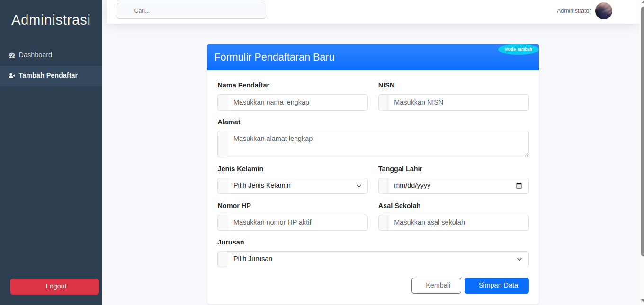Focus the Cari search box
Viewport: 644px width, 305px height.
(191, 11)
